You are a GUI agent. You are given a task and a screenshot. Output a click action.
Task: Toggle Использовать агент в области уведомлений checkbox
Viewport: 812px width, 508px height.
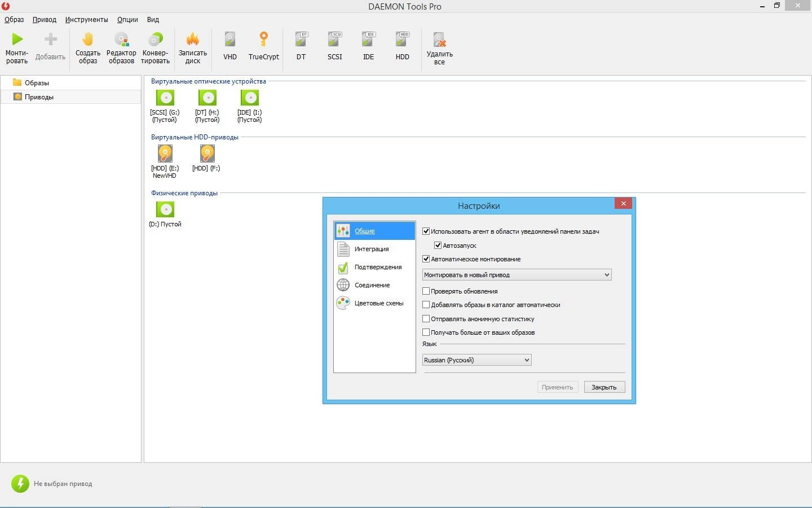(x=426, y=231)
